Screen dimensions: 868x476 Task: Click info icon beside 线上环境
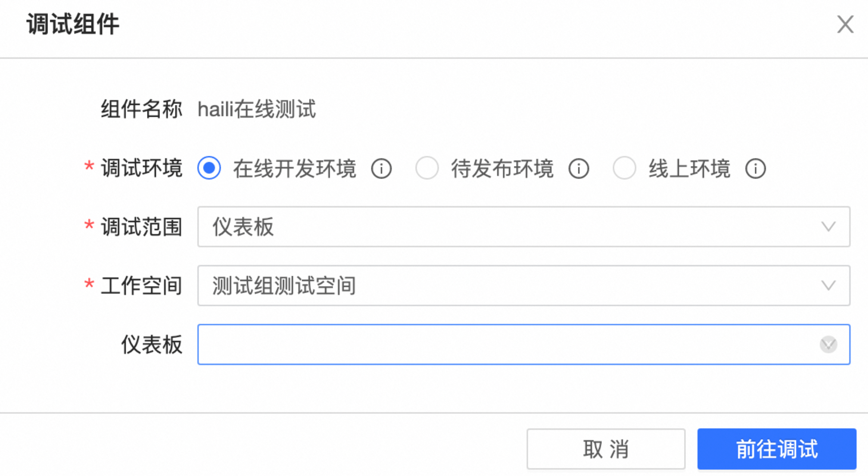coord(755,169)
